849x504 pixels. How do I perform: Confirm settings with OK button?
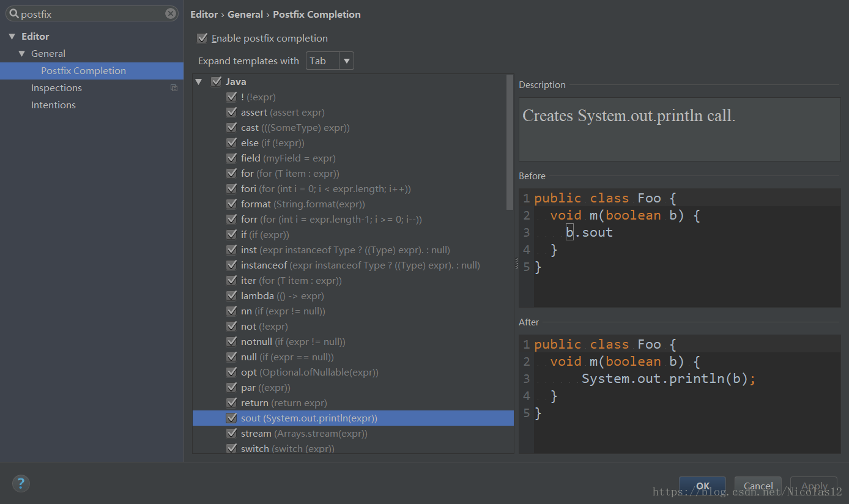[702, 486]
